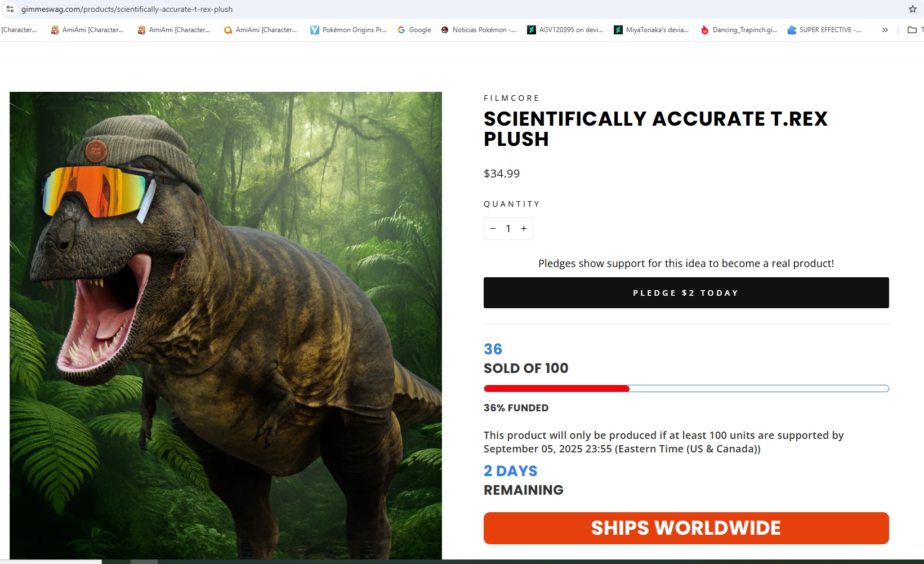Expand the hidden bookmarks overflow chevron
The image size is (924, 564).
coord(885,30)
